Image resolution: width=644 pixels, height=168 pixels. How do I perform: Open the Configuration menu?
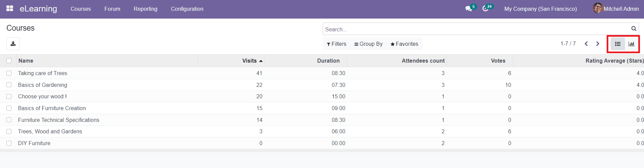[187, 9]
